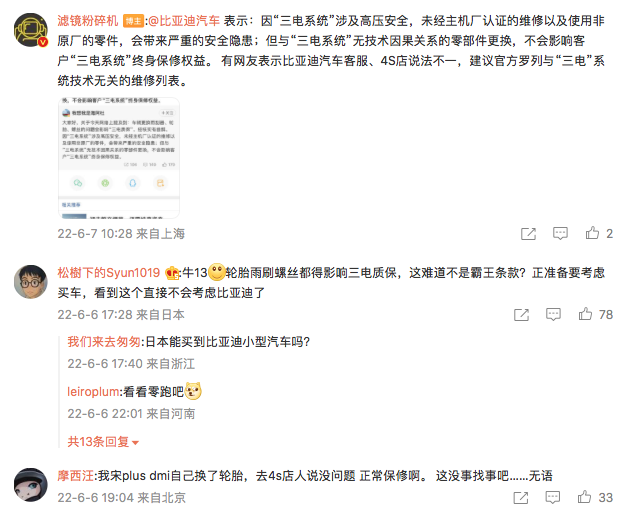Click 滤镜粉碎机 avatar image
The height and width of the screenshot is (509, 626).
click(31, 30)
